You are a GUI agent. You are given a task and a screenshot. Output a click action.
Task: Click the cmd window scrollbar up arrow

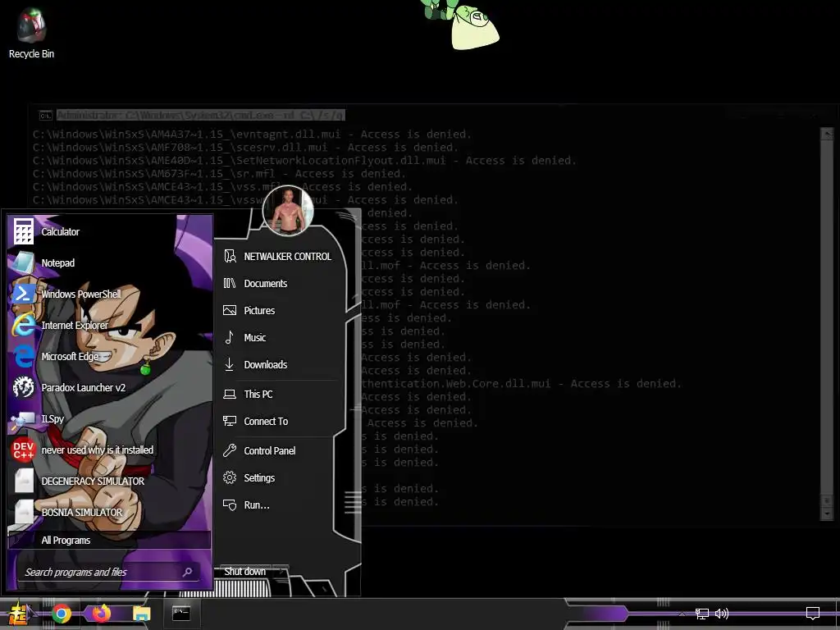click(x=827, y=134)
